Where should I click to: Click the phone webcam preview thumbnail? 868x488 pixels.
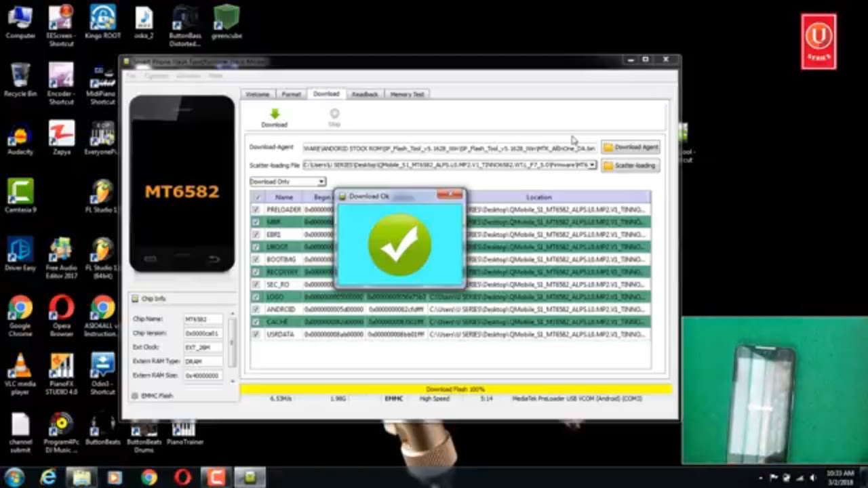[x=774, y=390]
